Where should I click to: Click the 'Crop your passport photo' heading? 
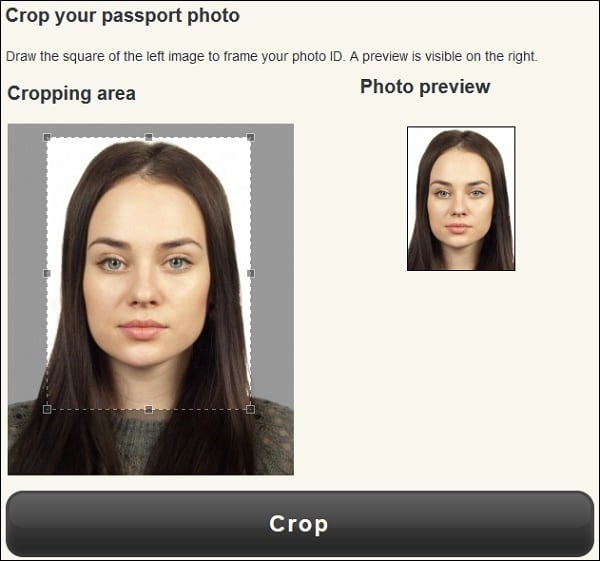pyautogui.click(x=122, y=16)
